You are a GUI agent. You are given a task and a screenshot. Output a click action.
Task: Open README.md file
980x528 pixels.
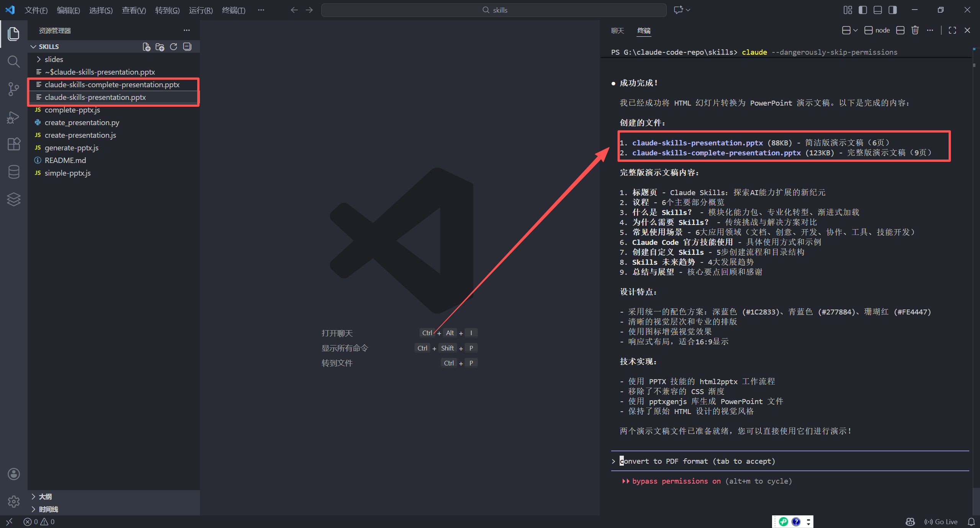tap(65, 160)
